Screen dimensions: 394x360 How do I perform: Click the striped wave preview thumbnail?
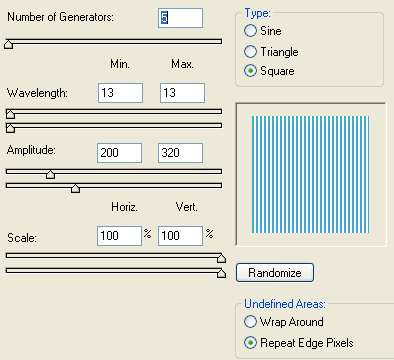click(x=311, y=174)
